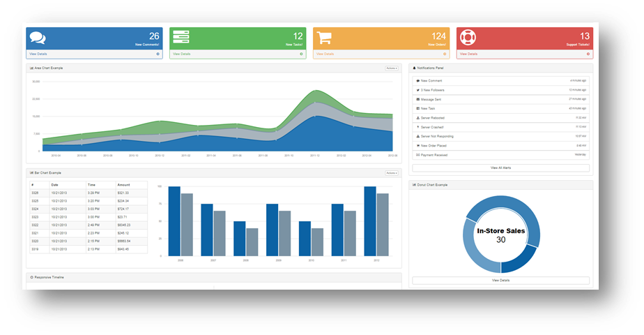Click the arrow icon in New Comments footer

pos(158,54)
